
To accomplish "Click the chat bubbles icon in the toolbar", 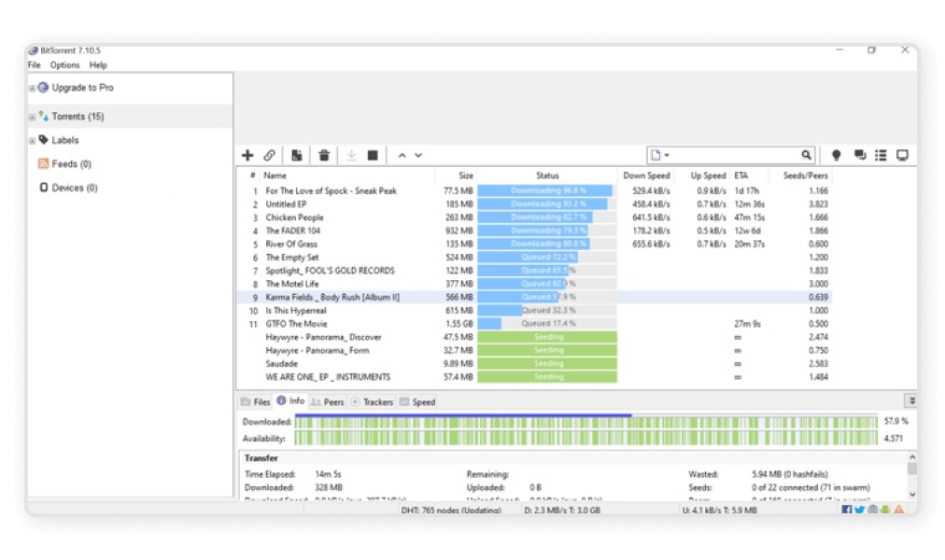I will 860,155.
